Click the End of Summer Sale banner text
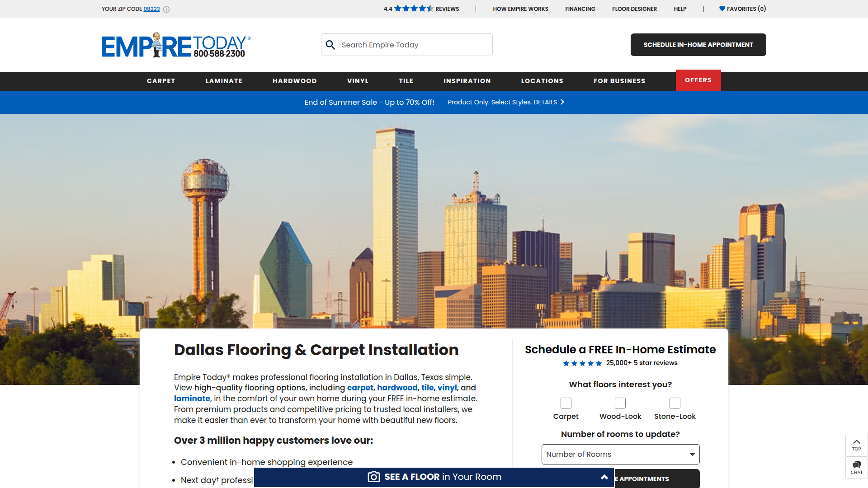The image size is (868, 488). pos(369,103)
